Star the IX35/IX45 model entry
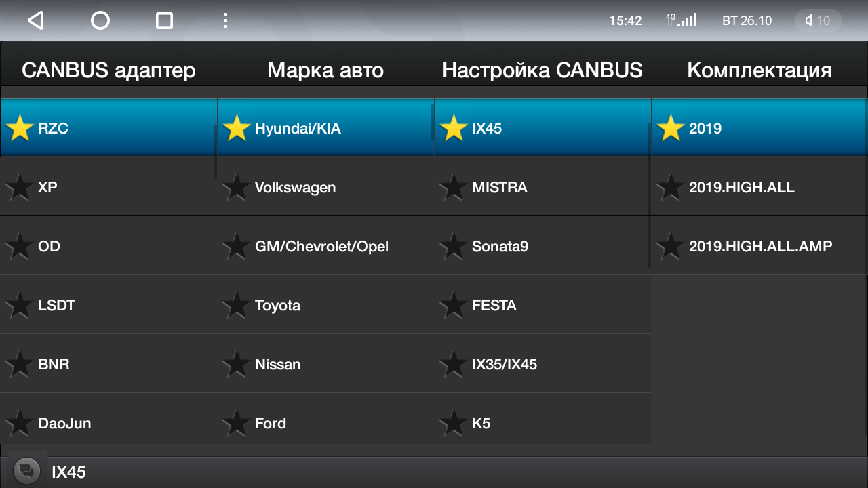The image size is (868, 488). pos(454,364)
